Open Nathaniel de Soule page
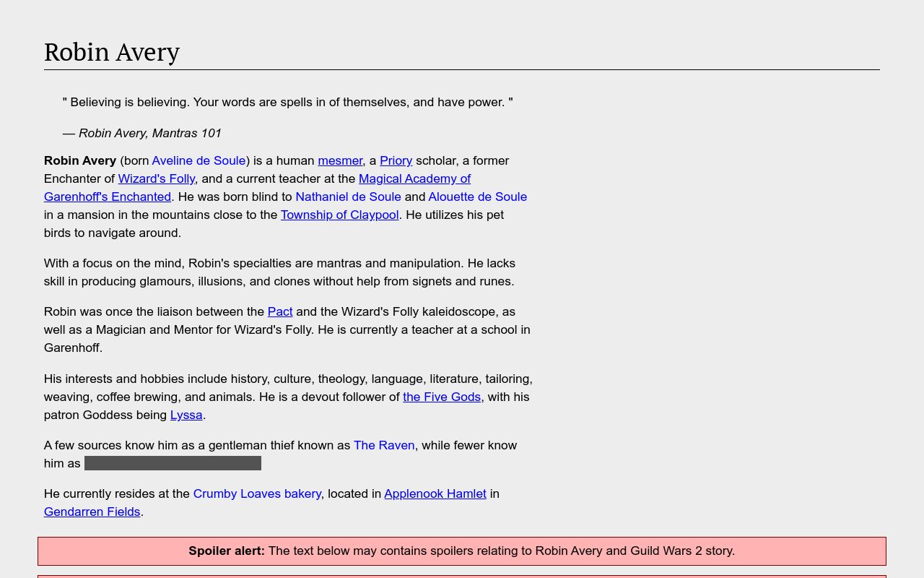This screenshot has width=924, height=578. click(348, 197)
